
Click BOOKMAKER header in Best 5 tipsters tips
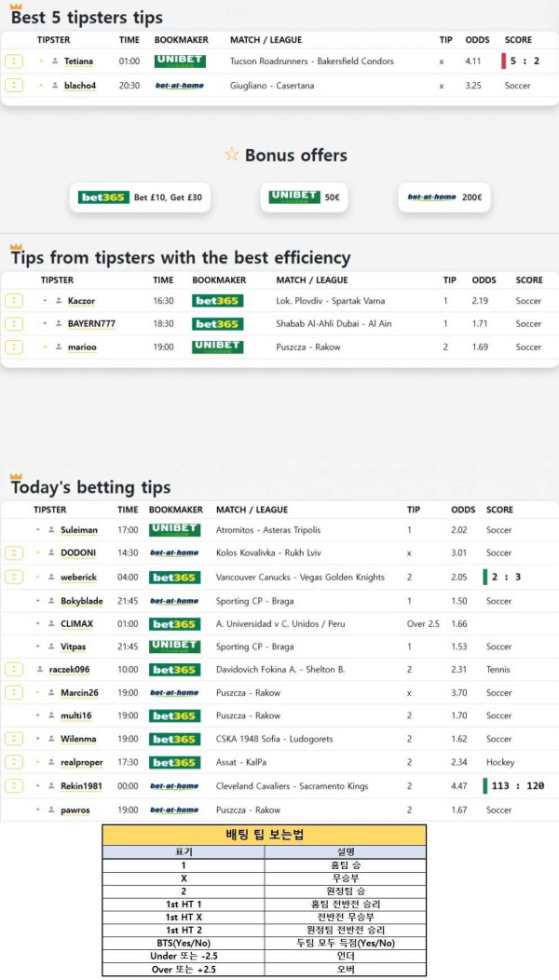(174, 40)
